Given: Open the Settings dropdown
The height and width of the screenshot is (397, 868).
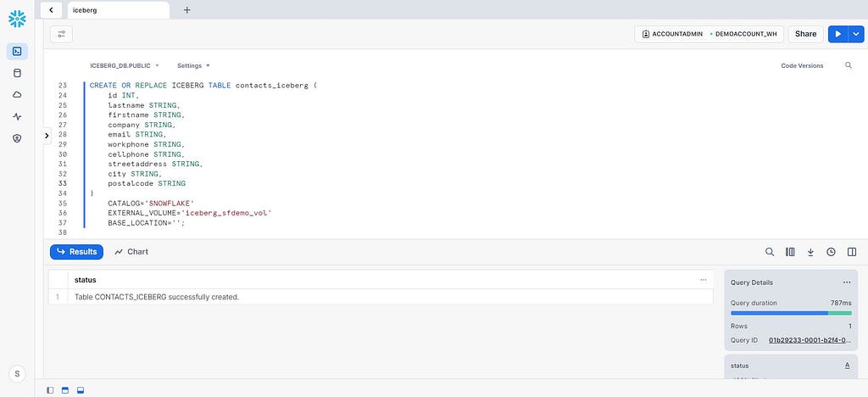Looking at the screenshot, I should click(x=193, y=65).
